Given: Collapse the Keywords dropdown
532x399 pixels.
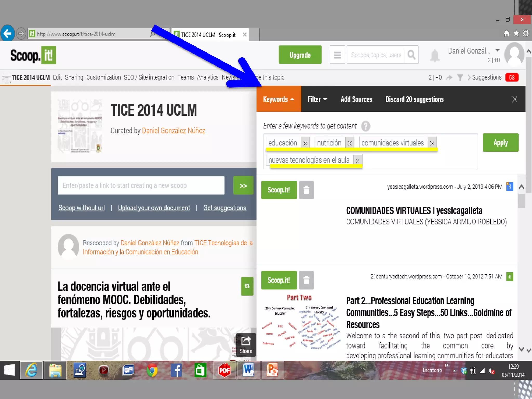Looking at the screenshot, I should click(x=278, y=99).
